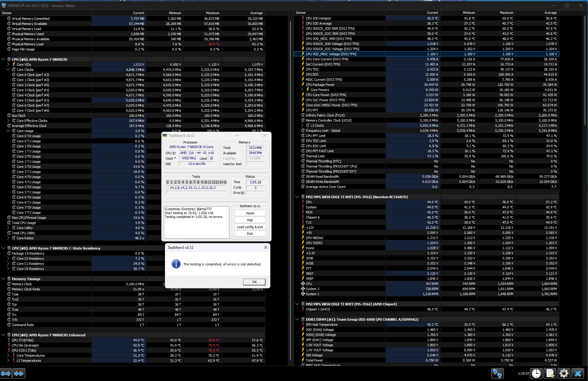Open HWiNFO sensor settings gear icon
588x381 pixels.
[x=564, y=373]
